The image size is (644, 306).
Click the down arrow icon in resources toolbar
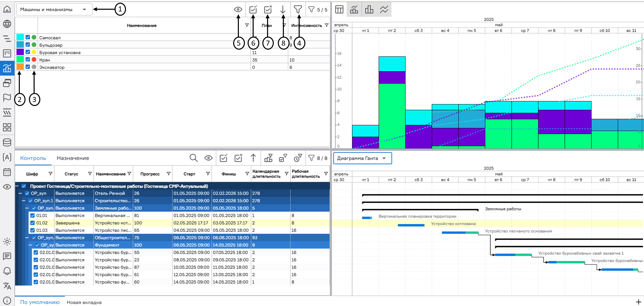click(x=283, y=9)
